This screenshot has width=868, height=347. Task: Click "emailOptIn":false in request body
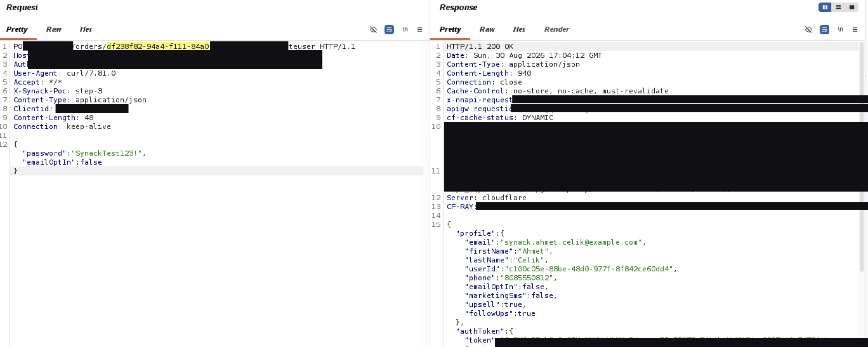click(x=62, y=162)
